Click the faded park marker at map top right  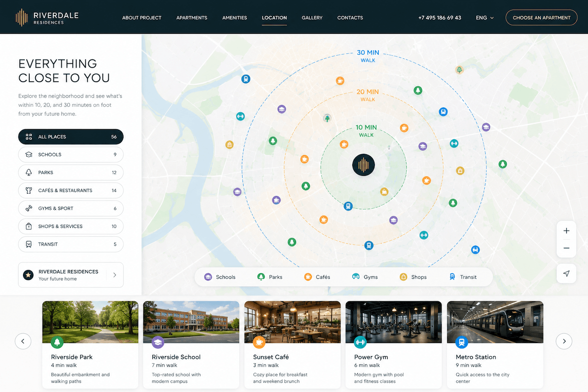point(459,70)
